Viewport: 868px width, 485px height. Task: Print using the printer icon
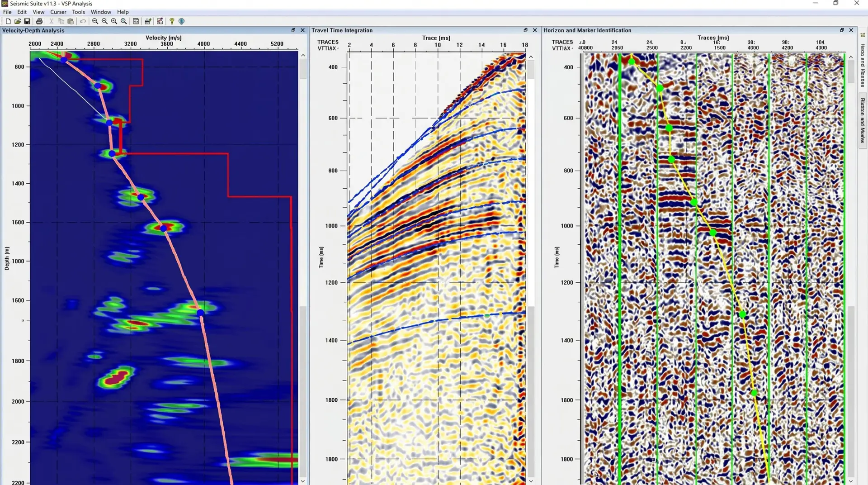click(x=39, y=21)
